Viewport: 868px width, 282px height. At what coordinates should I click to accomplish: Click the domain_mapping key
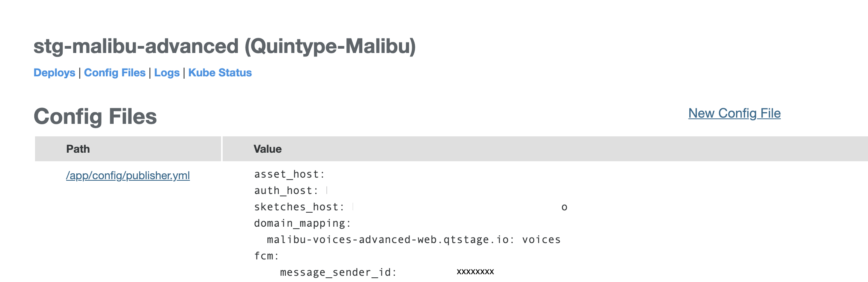pyautogui.click(x=302, y=223)
